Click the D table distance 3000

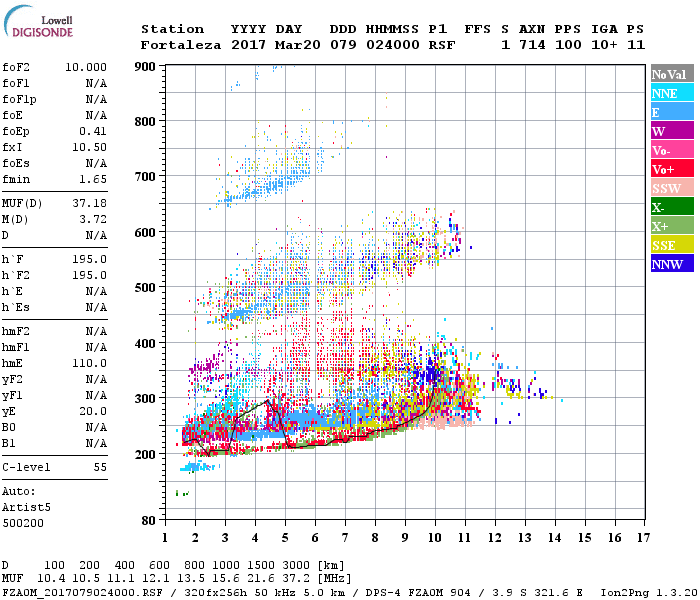296,565
